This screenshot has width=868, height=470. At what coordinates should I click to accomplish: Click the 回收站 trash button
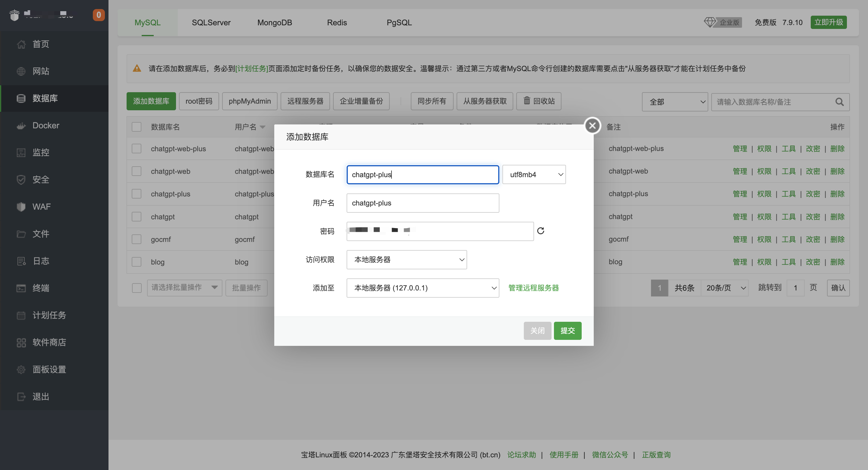click(x=539, y=101)
